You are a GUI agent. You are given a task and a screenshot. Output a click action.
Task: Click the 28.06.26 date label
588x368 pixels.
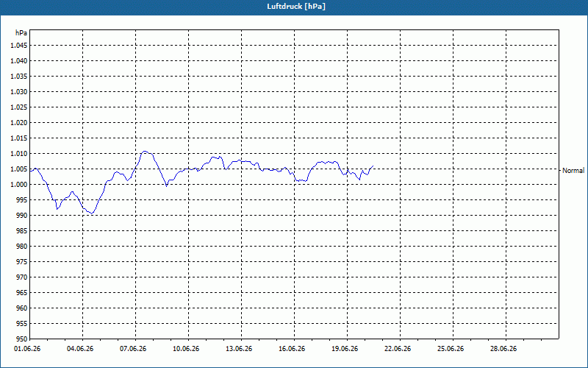click(x=503, y=349)
